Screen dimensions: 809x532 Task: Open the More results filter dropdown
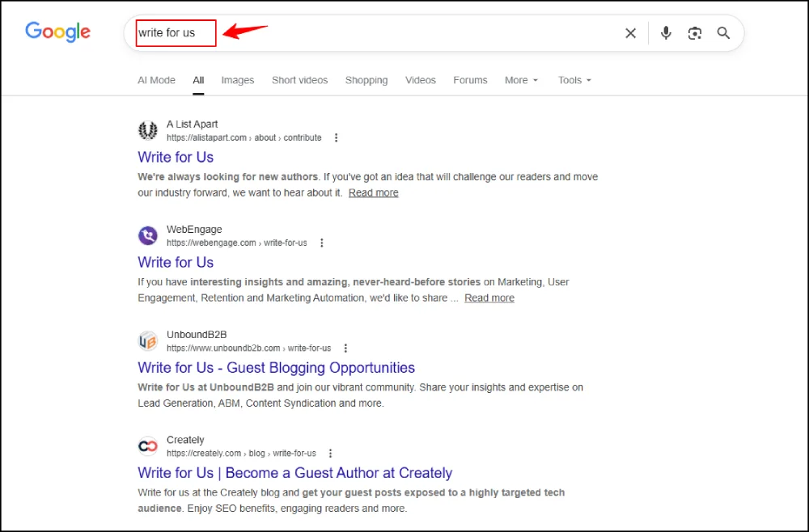pyautogui.click(x=516, y=80)
